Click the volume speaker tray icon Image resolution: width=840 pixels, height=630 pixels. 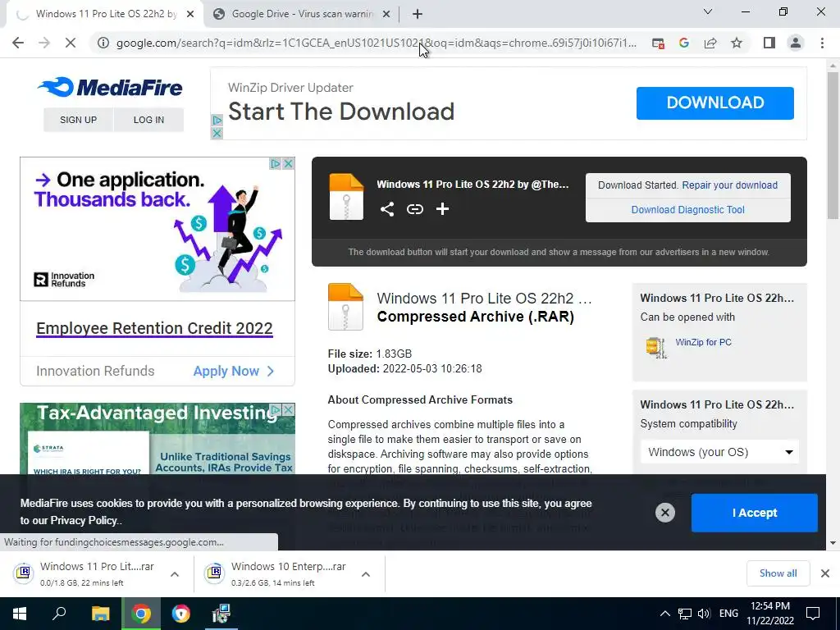(x=704, y=614)
